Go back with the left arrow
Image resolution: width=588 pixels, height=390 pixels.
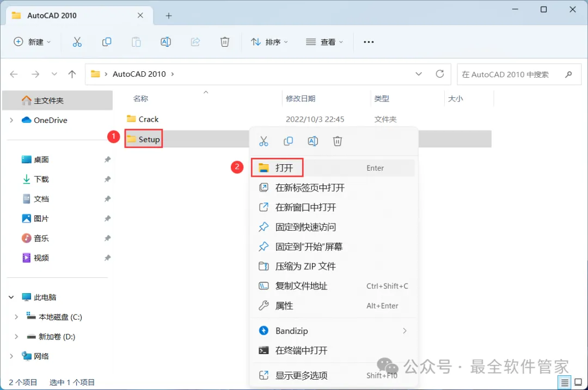(14, 74)
